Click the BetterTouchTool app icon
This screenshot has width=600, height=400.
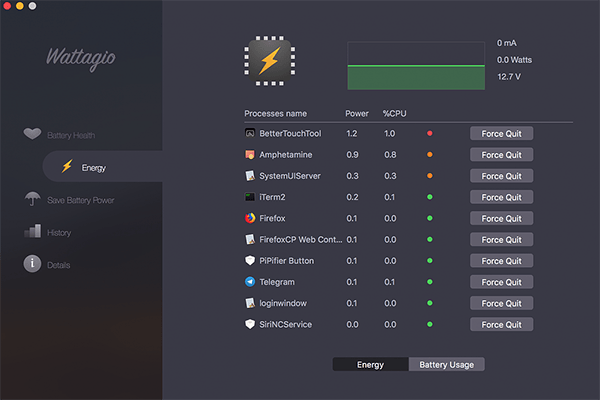(250, 133)
